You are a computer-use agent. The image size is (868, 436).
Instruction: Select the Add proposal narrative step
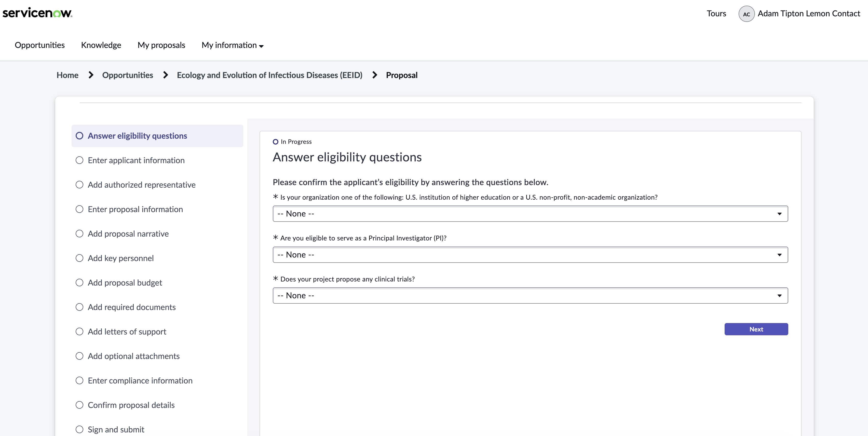point(157,234)
